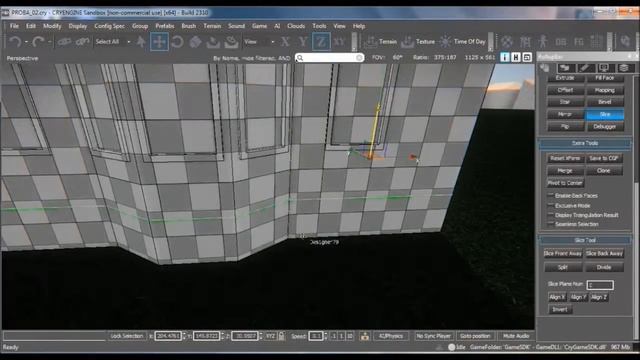Open the FG flow graph icon
Screen dimensions: 640x360
[579, 42]
